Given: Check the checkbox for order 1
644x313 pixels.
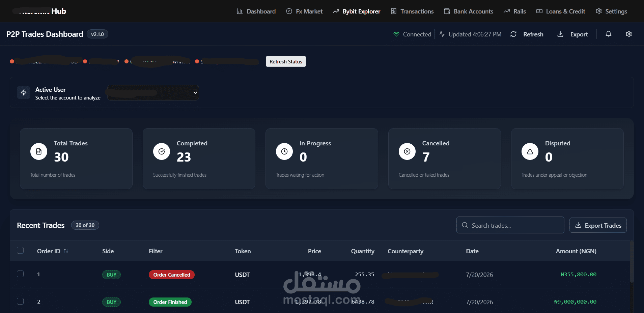Looking at the screenshot, I should [x=20, y=274].
